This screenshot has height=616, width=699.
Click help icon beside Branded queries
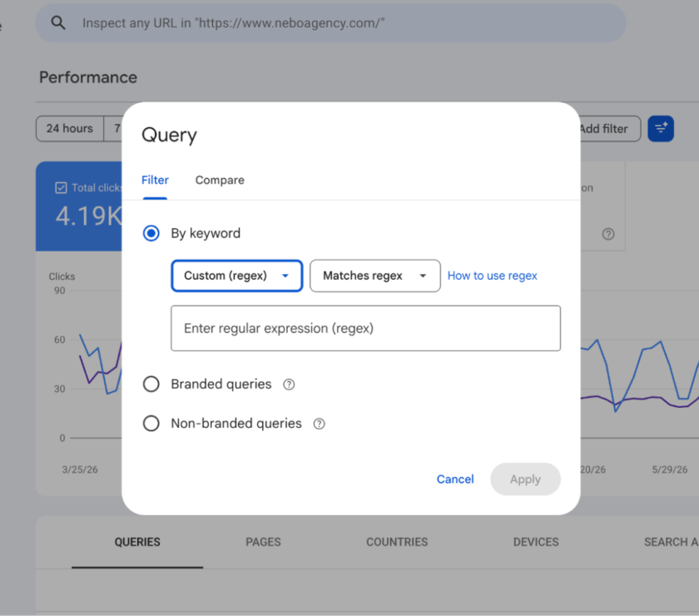pos(289,384)
